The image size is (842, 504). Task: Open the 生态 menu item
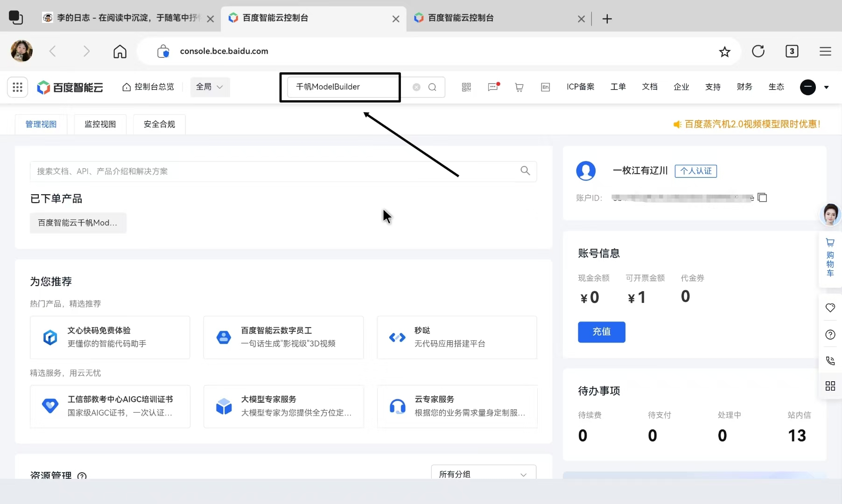click(776, 87)
